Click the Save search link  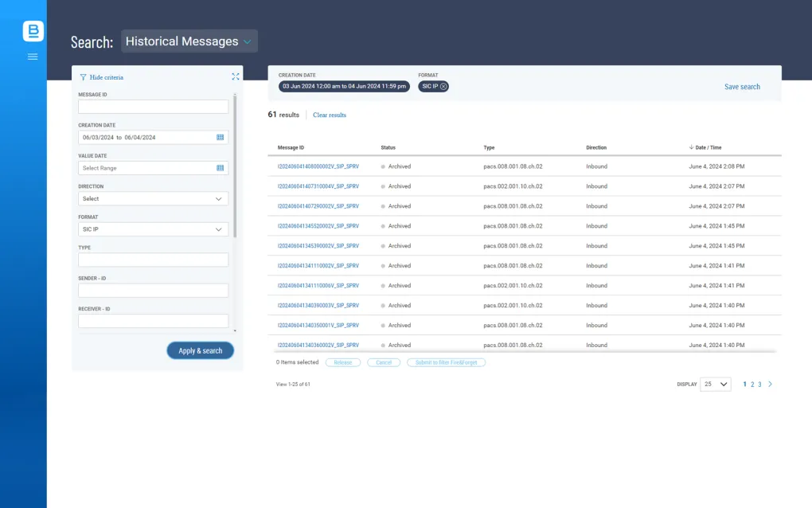pos(742,87)
